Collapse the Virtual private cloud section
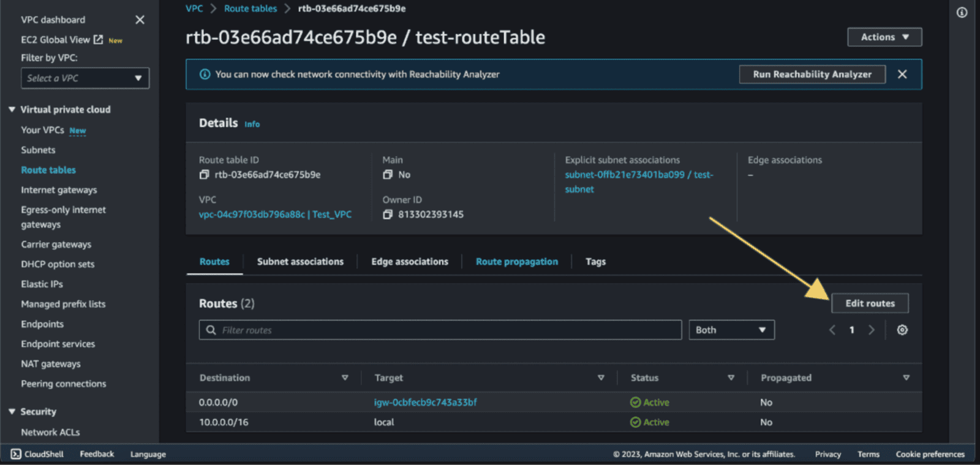Image resolution: width=980 pixels, height=465 pixels. [x=12, y=110]
